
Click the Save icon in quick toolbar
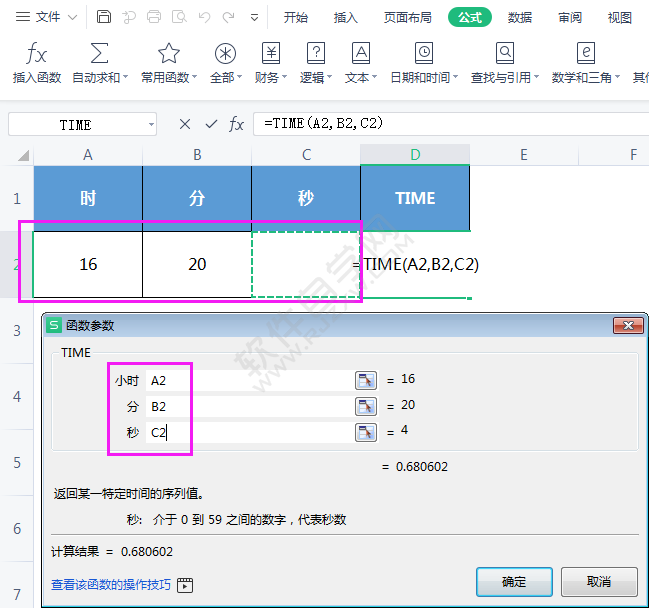pos(103,17)
